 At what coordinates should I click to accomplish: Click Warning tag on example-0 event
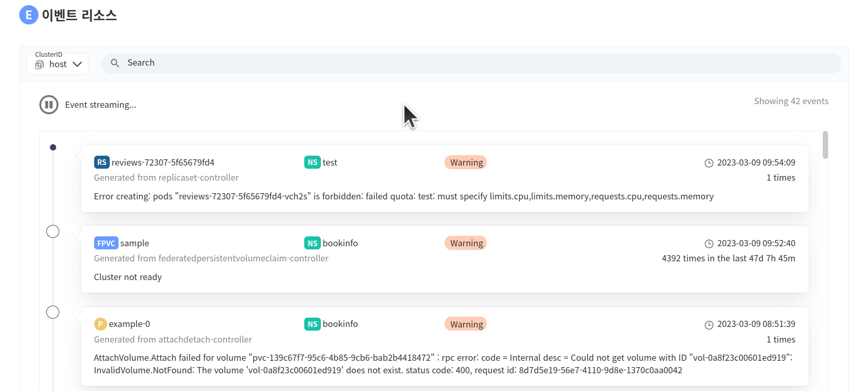click(x=466, y=324)
